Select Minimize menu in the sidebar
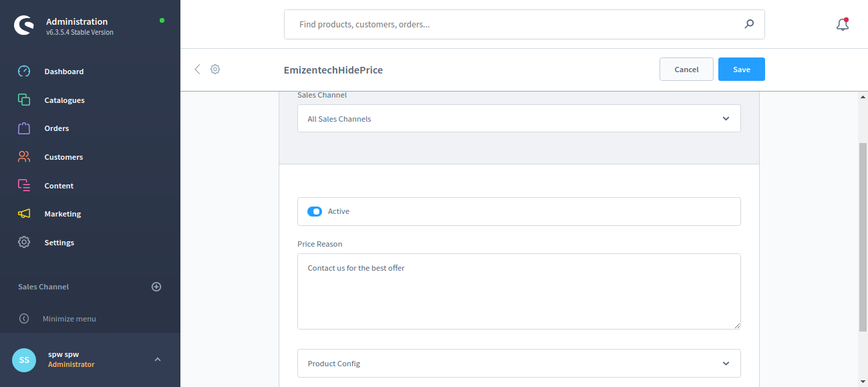Screen dimensions: 868x387 click(69, 318)
